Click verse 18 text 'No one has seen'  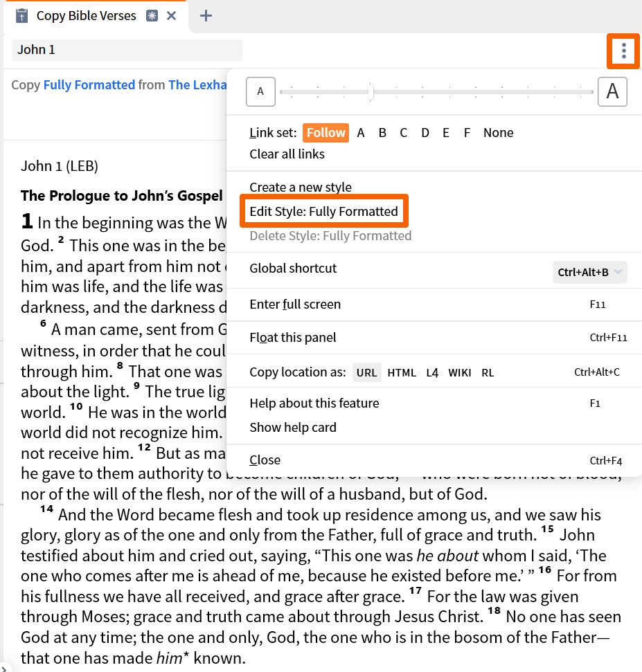point(564,617)
